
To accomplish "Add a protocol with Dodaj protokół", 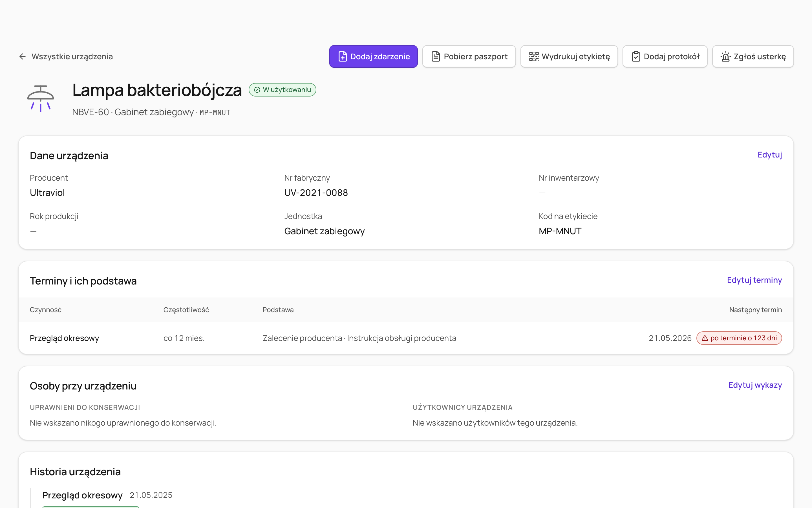I will click(x=665, y=56).
